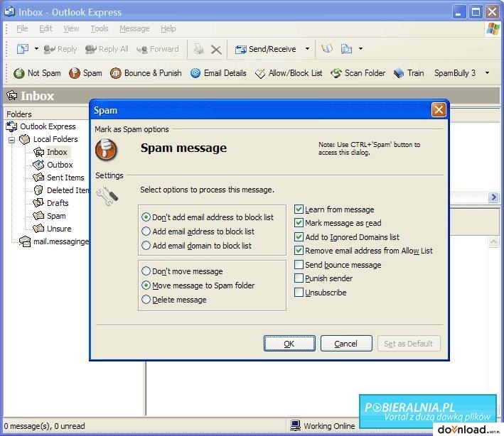
Task: Open the Help menu
Action: pos(168,29)
